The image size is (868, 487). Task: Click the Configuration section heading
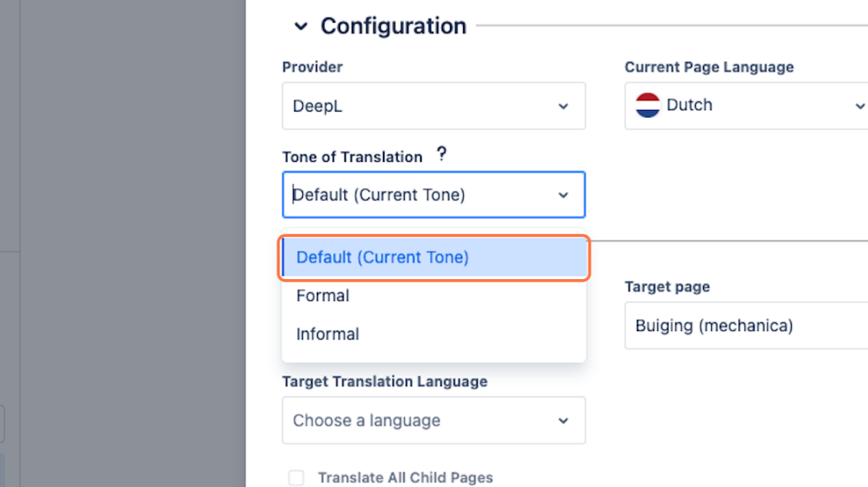pyautogui.click(x=394, y=26)
